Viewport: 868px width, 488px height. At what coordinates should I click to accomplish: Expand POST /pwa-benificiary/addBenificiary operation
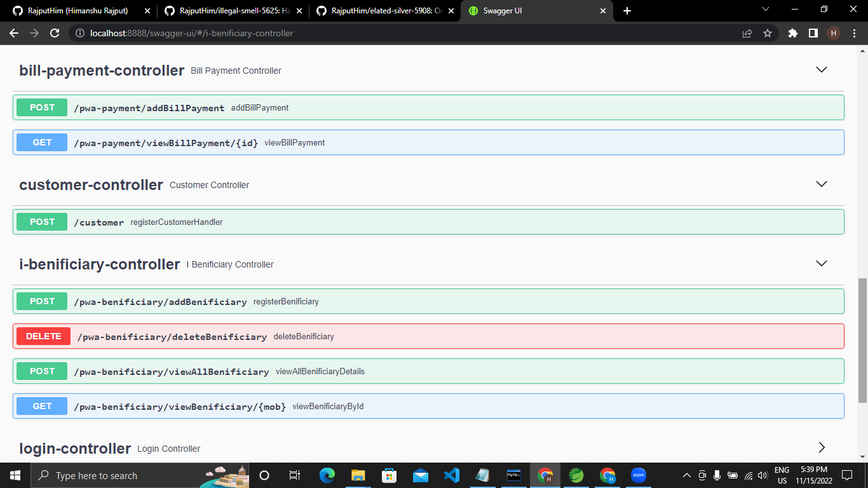click(428, 301)
